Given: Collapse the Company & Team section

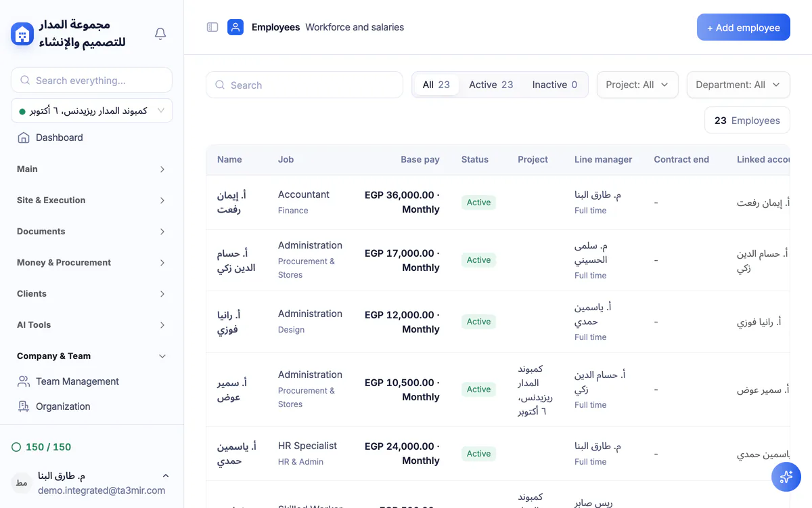Looking at the screenshot, I should [91, 356].
